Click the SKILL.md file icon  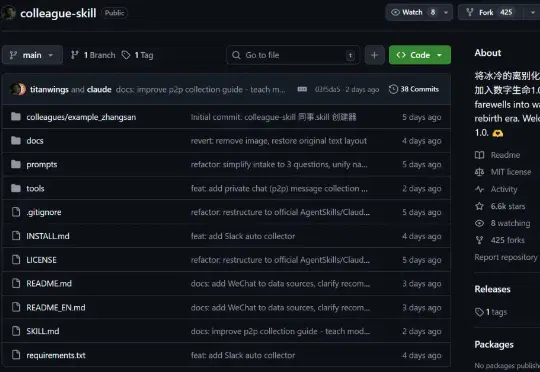pos(16,331)
